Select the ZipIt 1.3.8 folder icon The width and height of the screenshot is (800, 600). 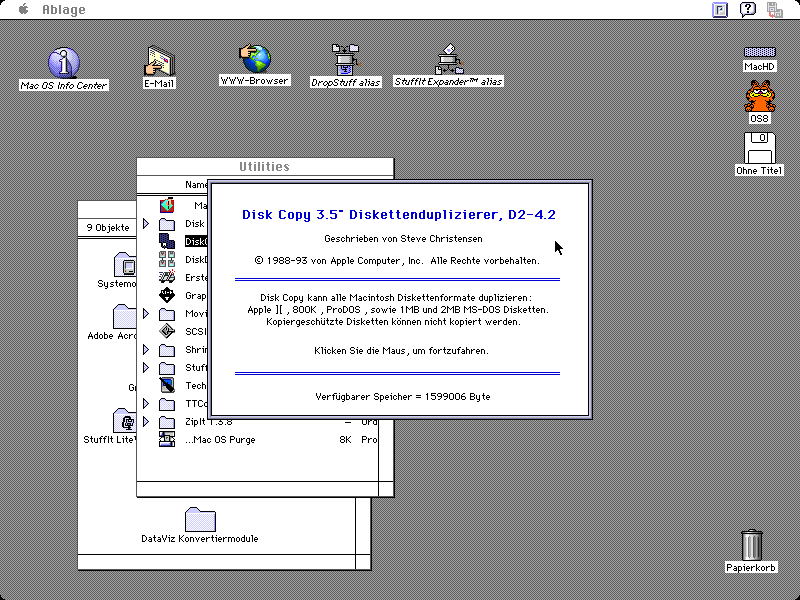(167, 422)
